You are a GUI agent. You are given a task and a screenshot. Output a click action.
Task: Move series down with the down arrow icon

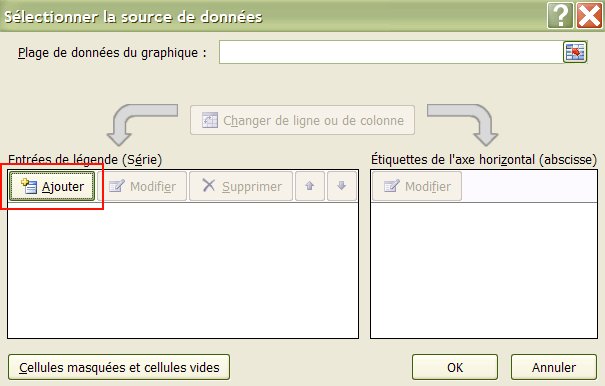(x=342, y=186)
